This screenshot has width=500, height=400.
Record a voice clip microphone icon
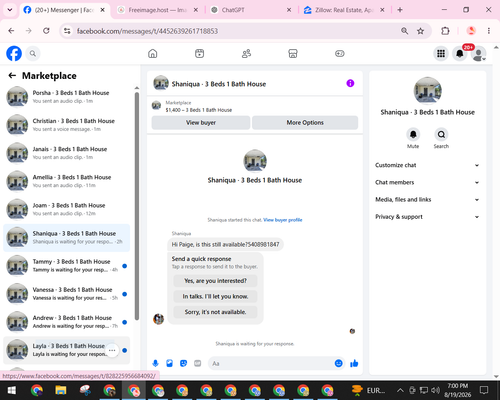(x=155, y=363)
